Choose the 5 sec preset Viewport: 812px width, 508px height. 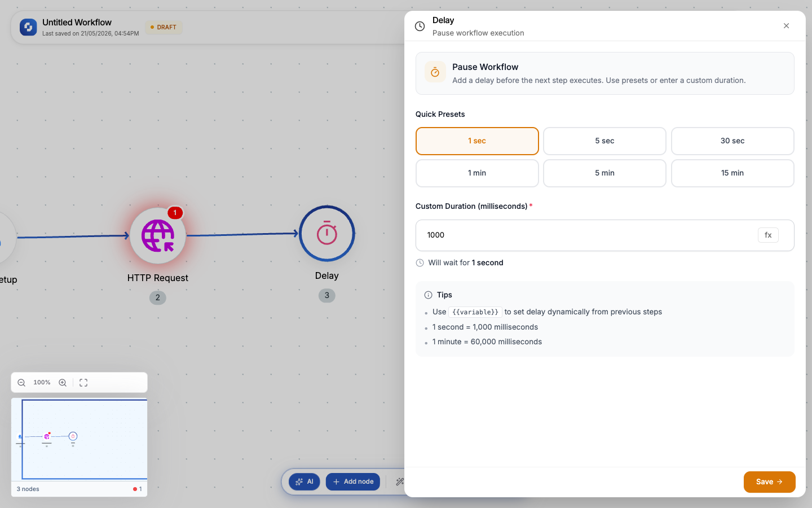[x=604, y=141]
